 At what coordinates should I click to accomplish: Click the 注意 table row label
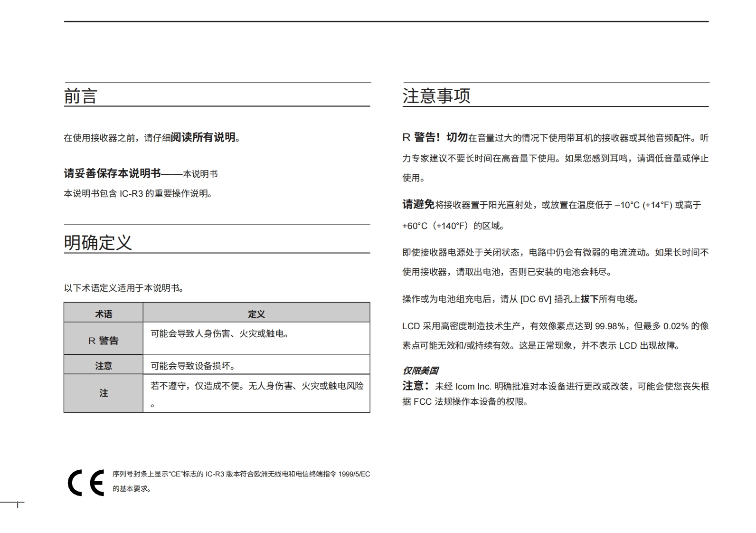coord(104,366)
